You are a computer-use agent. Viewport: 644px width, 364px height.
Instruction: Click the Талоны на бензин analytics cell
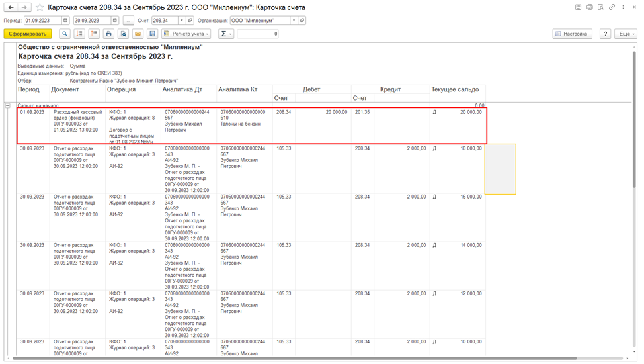[x=240, y=124]
